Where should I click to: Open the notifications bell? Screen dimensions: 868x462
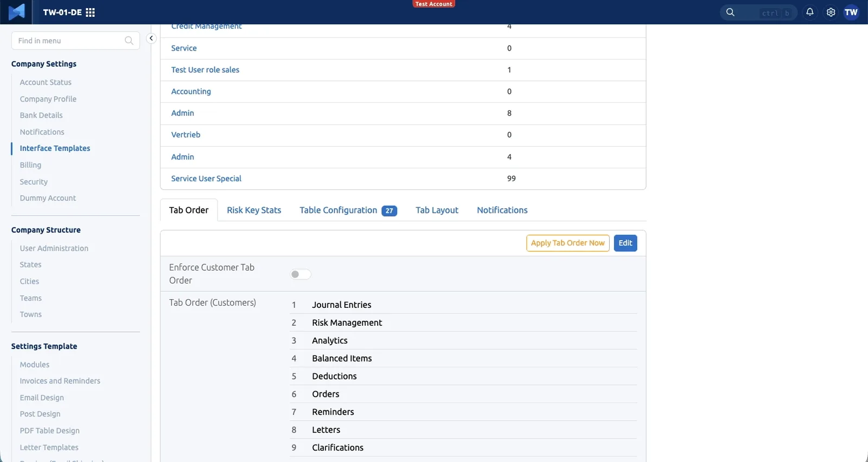tap(810, 12)
